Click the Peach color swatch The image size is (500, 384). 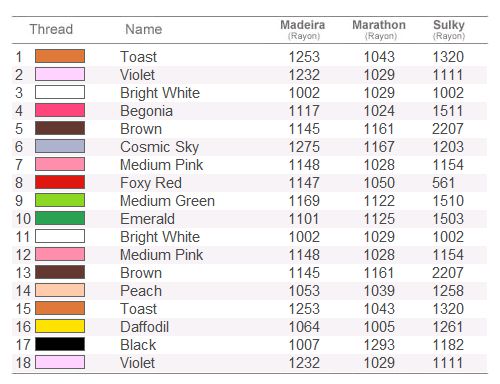tap(60, 290)
